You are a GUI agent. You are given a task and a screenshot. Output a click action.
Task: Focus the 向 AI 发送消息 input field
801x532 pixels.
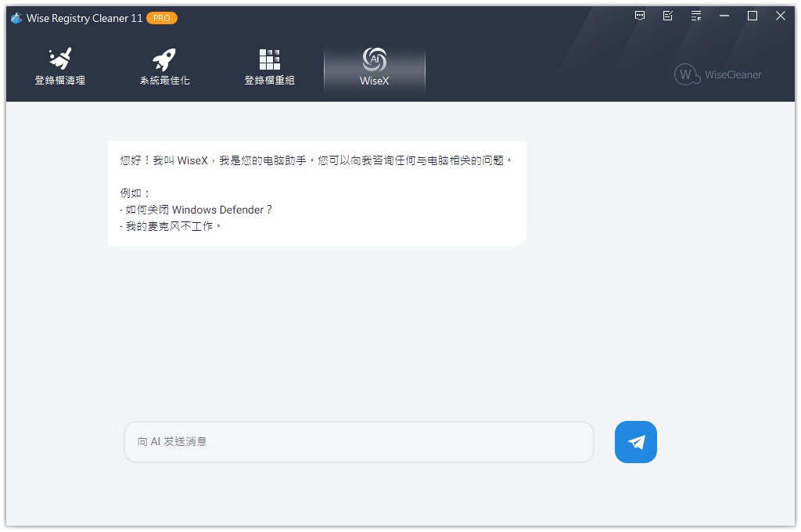coord(358,442)
